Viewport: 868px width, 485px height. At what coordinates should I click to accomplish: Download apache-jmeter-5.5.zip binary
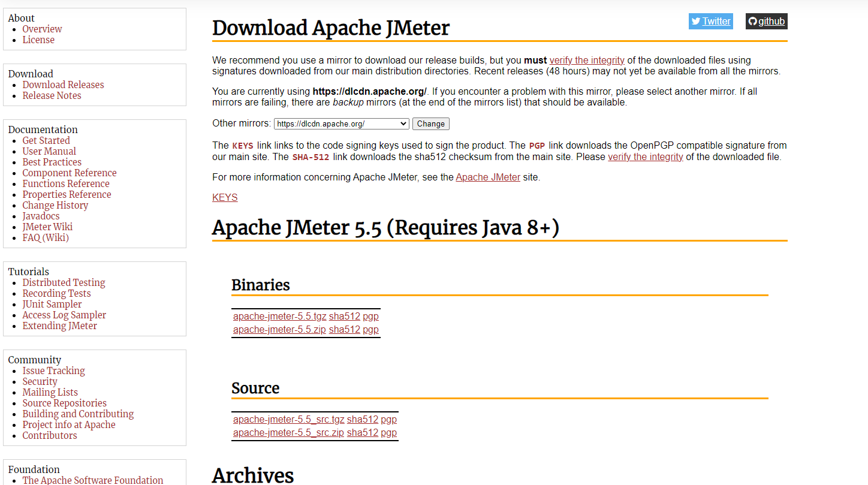pyautogui.click(x=279, y=329)
